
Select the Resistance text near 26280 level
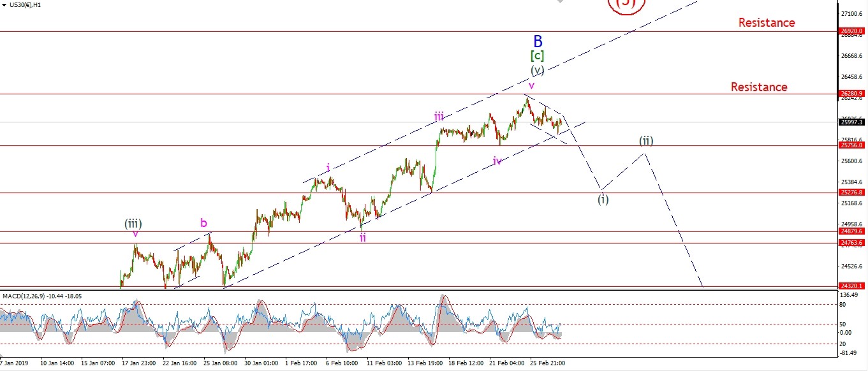click(x=759, y=87)
